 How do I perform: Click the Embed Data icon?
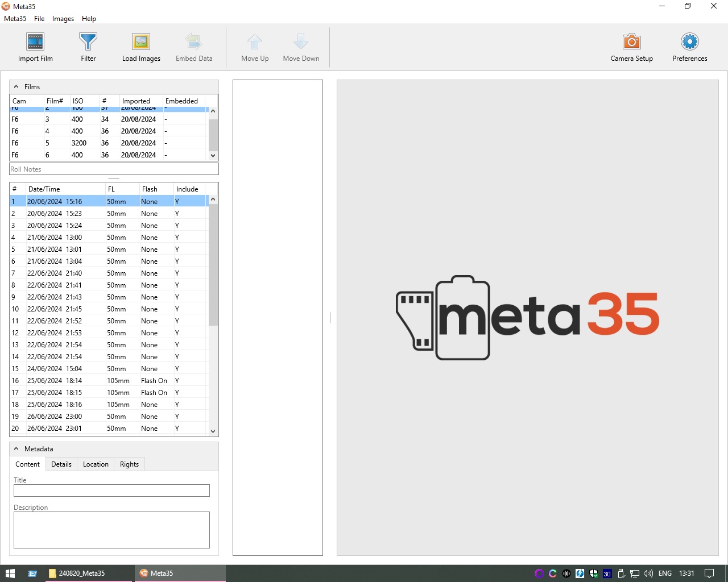click(x=194, y=42)
